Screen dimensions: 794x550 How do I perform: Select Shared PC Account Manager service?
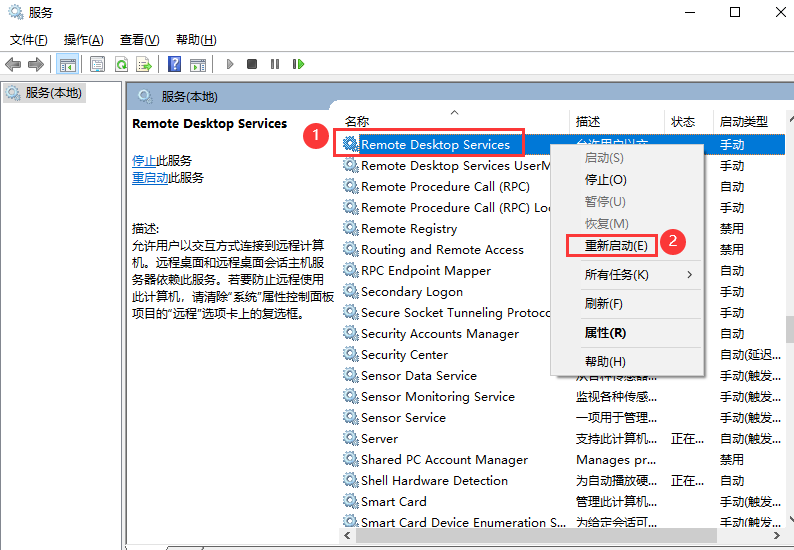point(444,460)
